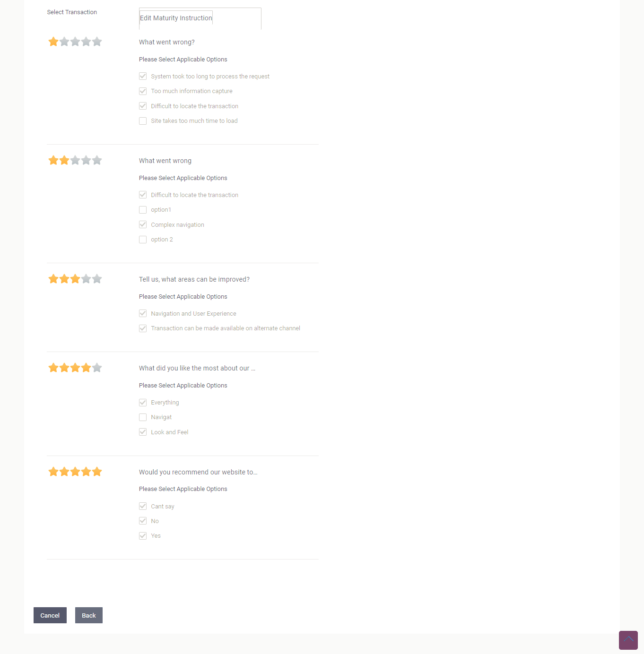Select the second star in 'What went wrong' row
The image size is (644, 654).
click(64, 160)
